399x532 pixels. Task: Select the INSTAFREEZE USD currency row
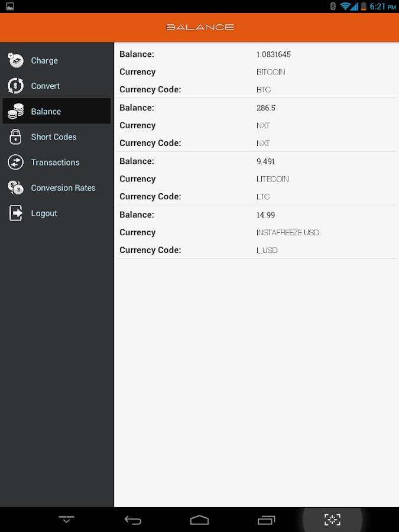pyautogui.click(x=287, y=232)
